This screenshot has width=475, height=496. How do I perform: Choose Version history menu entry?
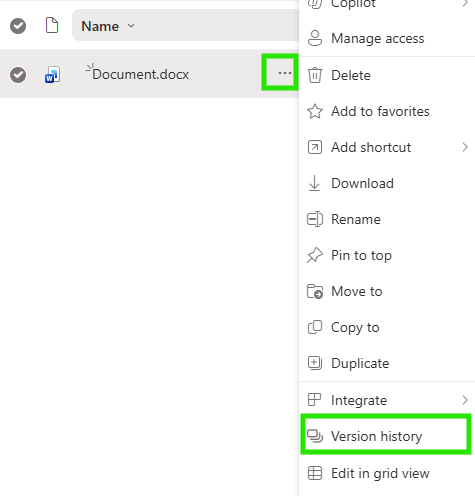click(x=386, y=436)
